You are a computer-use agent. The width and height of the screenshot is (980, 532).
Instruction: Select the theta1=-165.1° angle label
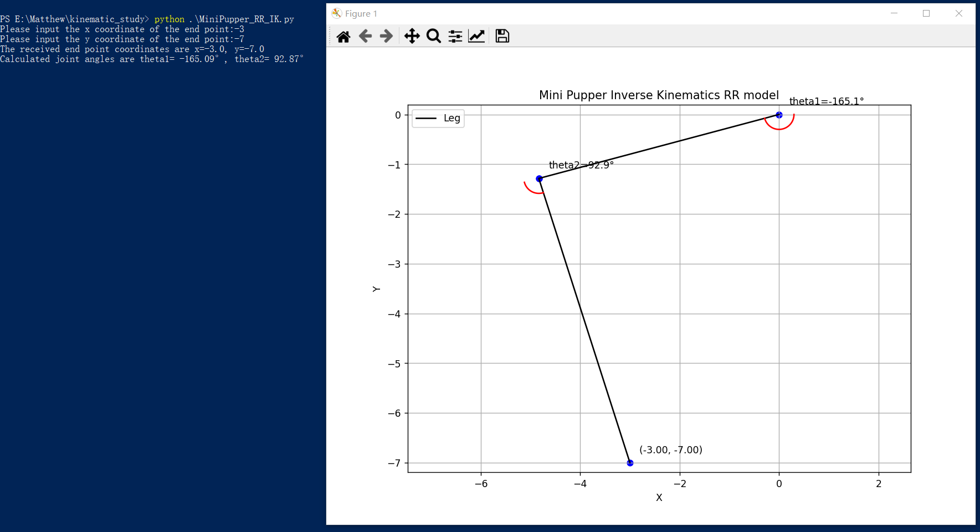coord(827,101)
